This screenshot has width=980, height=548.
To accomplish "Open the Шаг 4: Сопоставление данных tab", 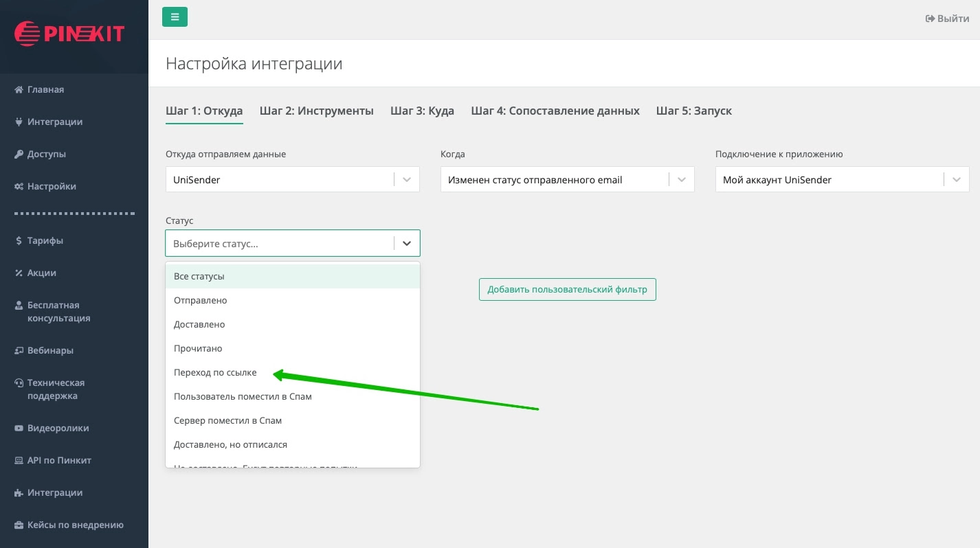I will 555,111.
